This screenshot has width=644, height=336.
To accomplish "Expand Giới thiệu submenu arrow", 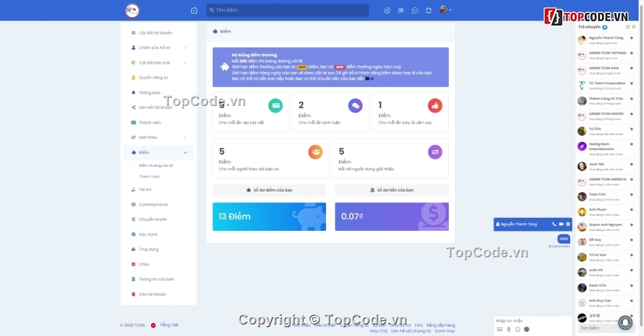I will (x=185, y=137).
